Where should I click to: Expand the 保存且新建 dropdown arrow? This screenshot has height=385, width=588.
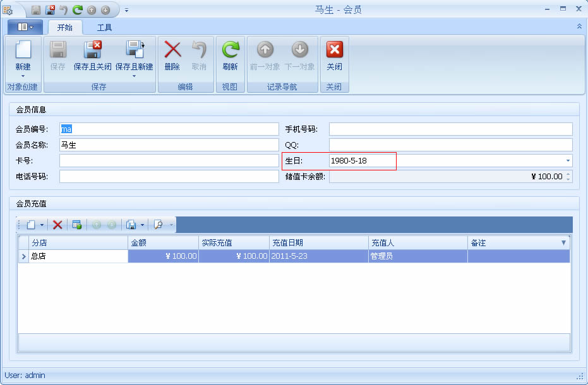pyautogui.click(x=134, y=76)
